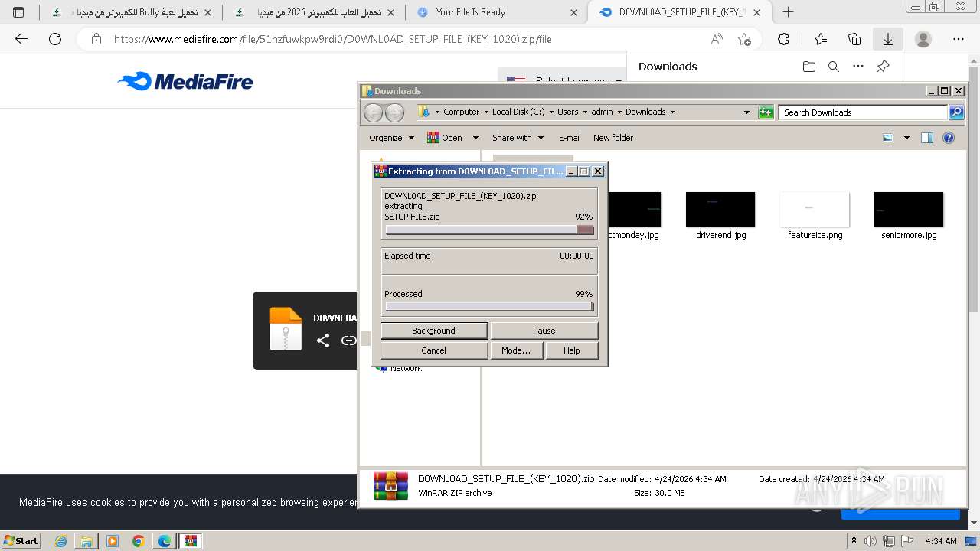Viewport: 980px width, 551px height.
Task: Expand arrow after admin in breadcrumb
Action: (619, 112)
